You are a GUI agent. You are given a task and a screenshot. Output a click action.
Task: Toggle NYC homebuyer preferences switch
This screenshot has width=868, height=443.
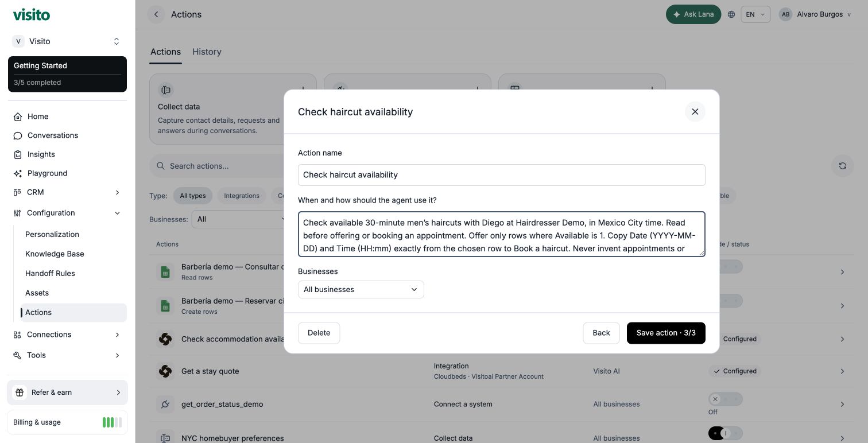(726, 433)
